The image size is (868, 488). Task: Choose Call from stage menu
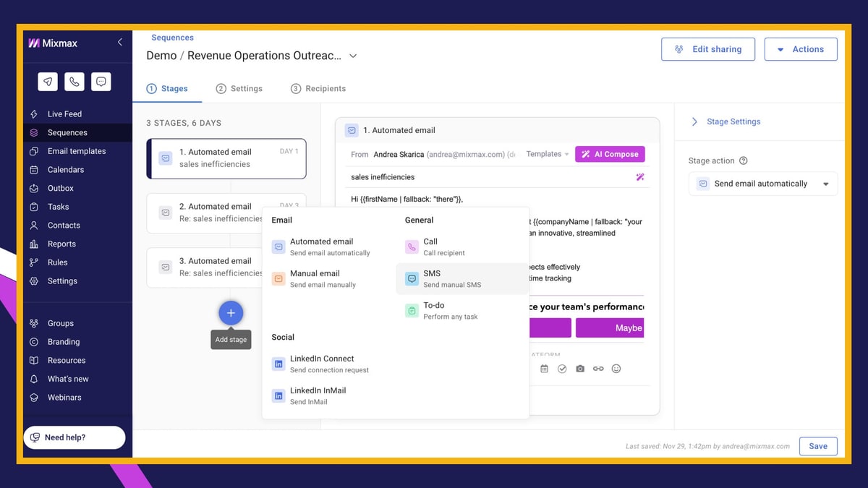461,247
